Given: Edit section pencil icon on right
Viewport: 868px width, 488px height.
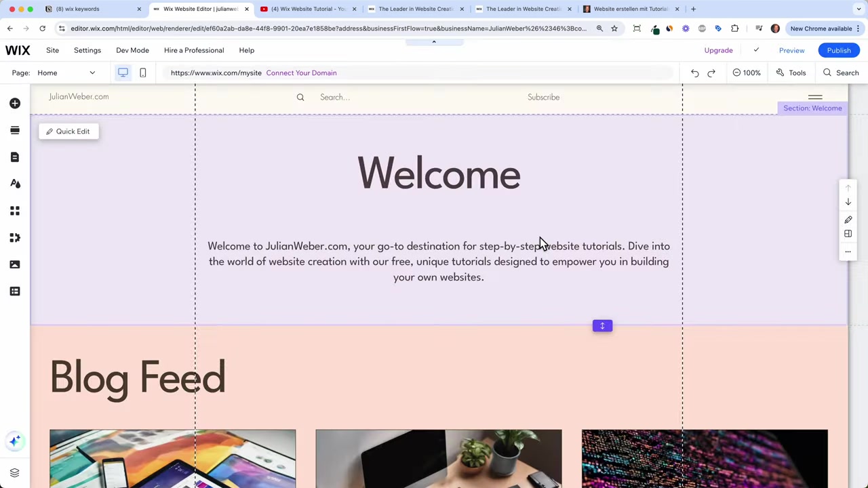Looking at the screenshot, I should 848,220.
